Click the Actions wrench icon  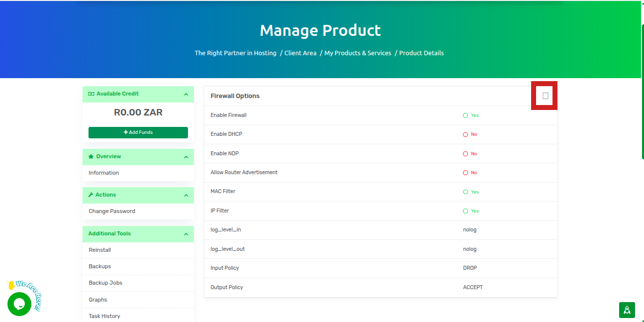91,195
